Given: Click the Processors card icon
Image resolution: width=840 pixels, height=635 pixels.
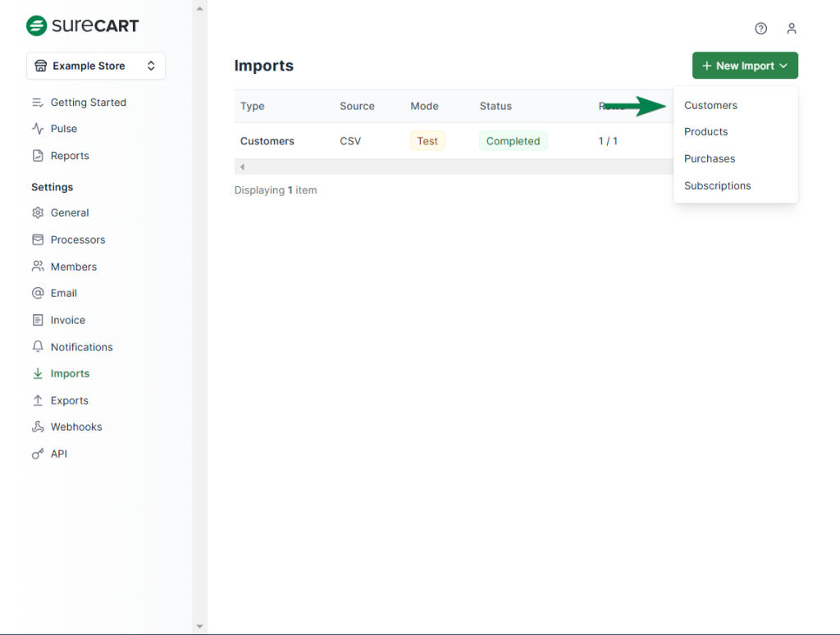Looking at the screenshot, I should [x=38, y=240].
